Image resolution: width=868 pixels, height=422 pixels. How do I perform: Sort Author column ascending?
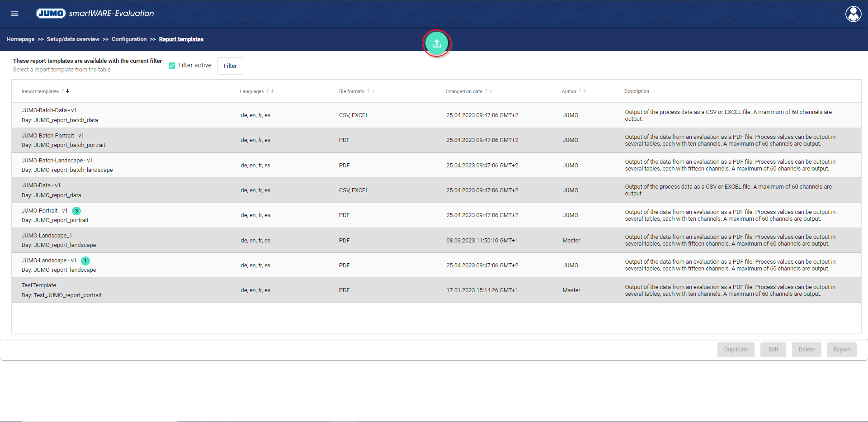pyautogui.click(x=580, y=91)
